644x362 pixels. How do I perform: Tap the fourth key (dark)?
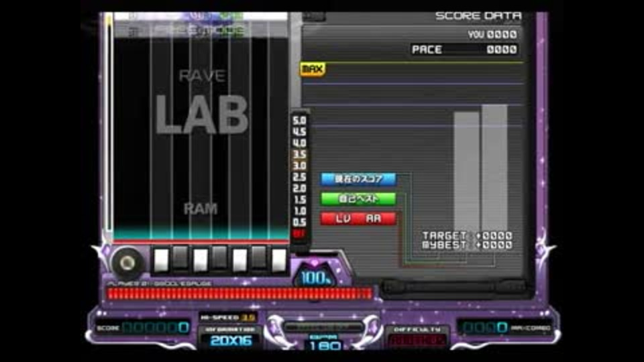point(220,257)
